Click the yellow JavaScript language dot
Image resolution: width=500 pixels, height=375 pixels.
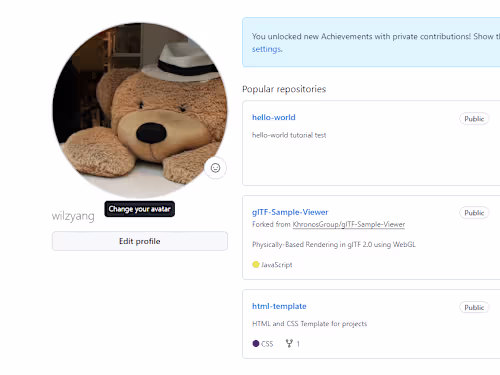(x=256, y=265)
